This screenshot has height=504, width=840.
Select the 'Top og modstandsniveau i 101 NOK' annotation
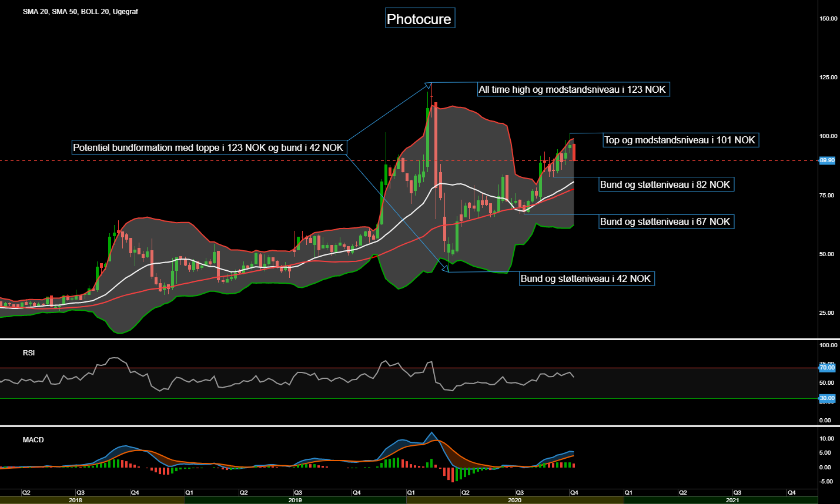[x=680, y=140]
